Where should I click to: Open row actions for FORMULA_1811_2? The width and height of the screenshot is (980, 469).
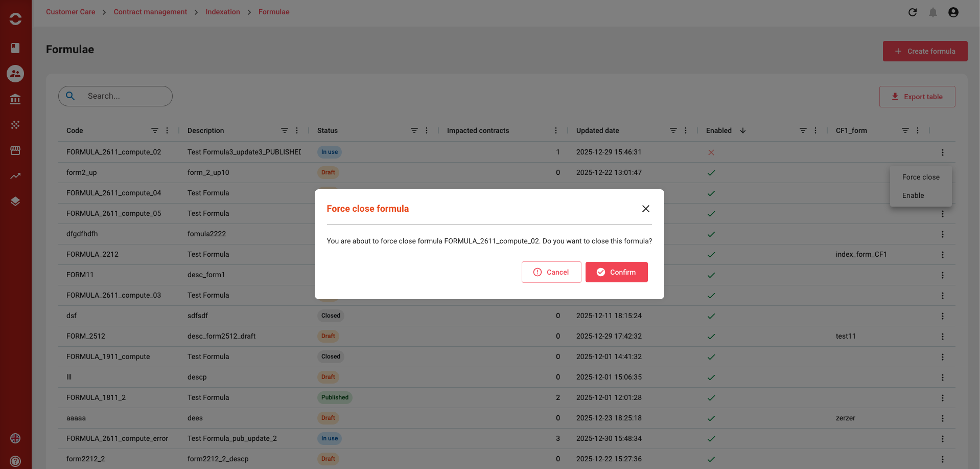[x=943, y=398]
